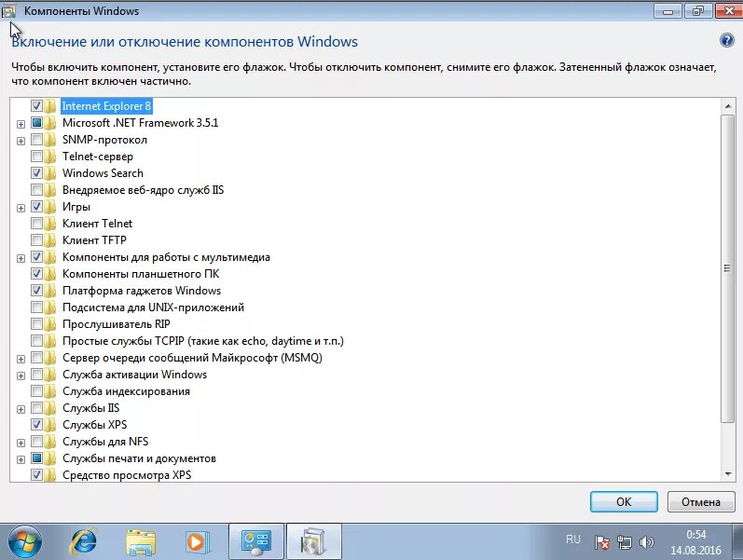Expand Компоненты для работы с мультимедиа
Image resolution: width=743 pixels, height=560 pixels.
(x=21, y=258)
